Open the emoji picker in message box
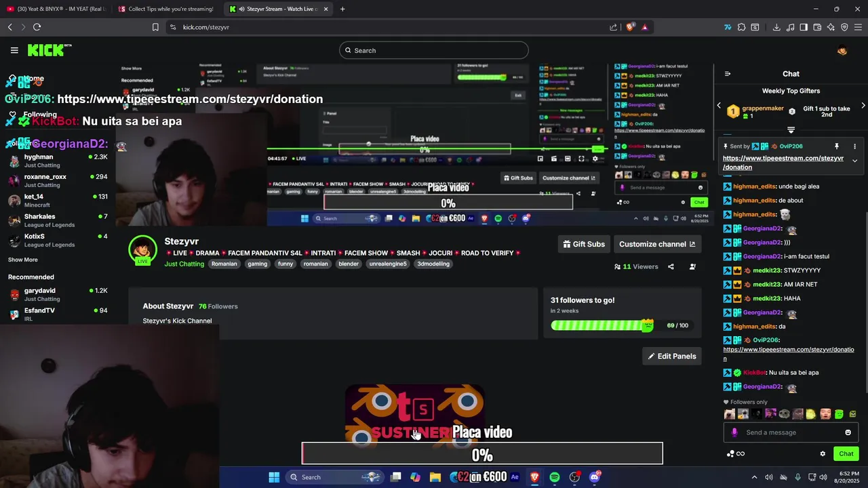 848,432
